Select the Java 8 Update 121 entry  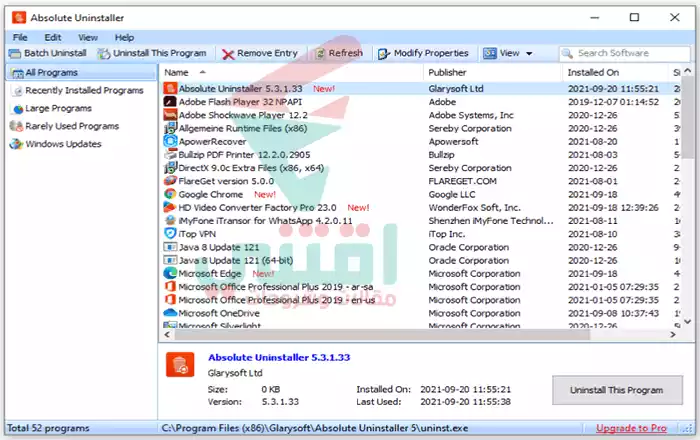click(219, 247)
